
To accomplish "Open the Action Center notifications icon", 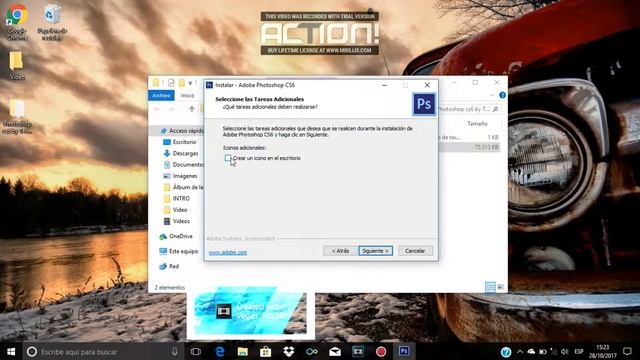I will point(627,351).
